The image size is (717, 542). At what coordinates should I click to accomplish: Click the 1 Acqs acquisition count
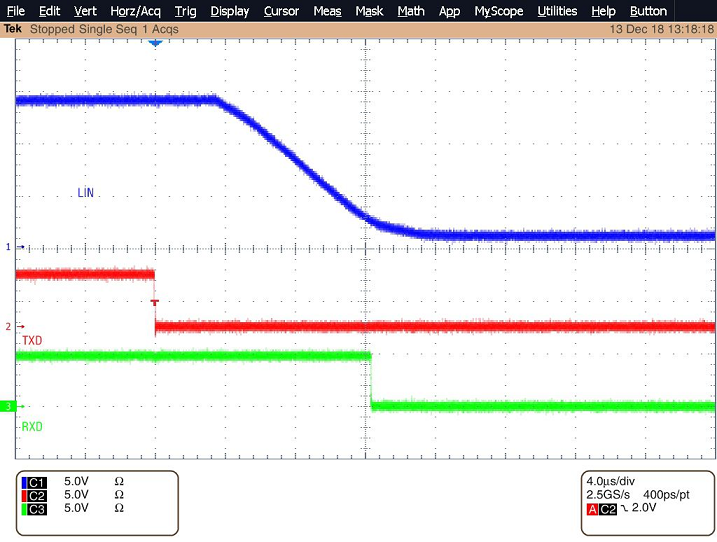click(160, 30)
